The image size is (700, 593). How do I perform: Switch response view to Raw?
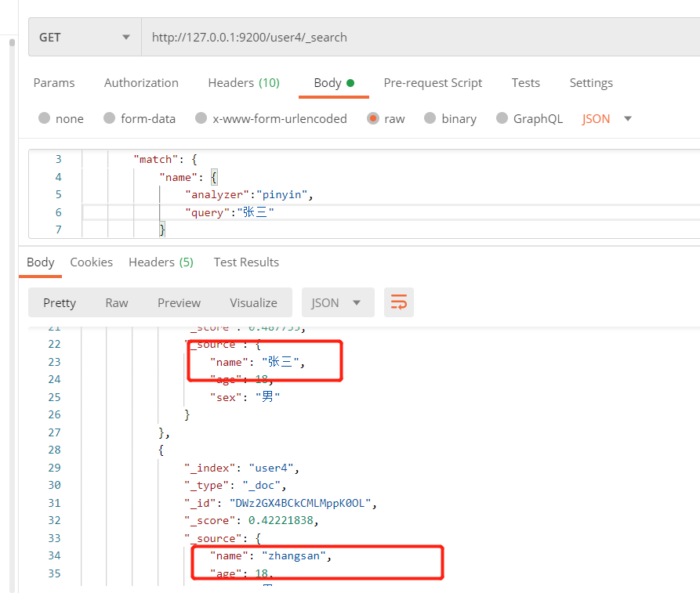[116, 302]
